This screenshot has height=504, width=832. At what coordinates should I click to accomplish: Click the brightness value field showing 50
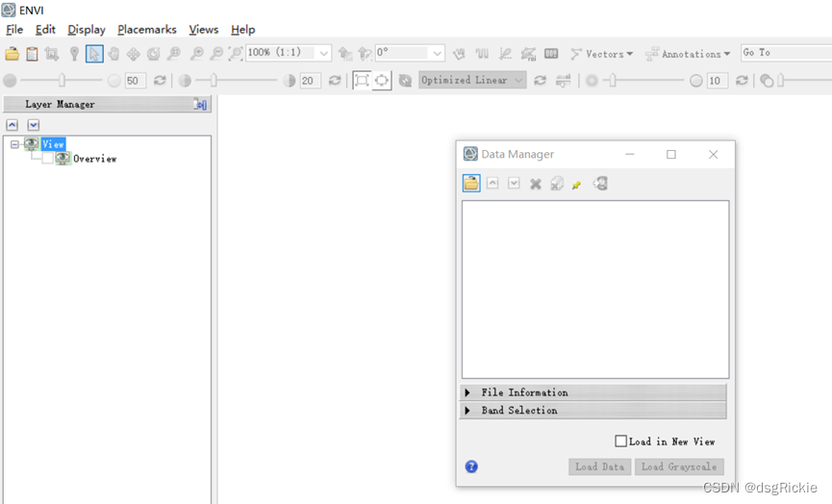135,81
